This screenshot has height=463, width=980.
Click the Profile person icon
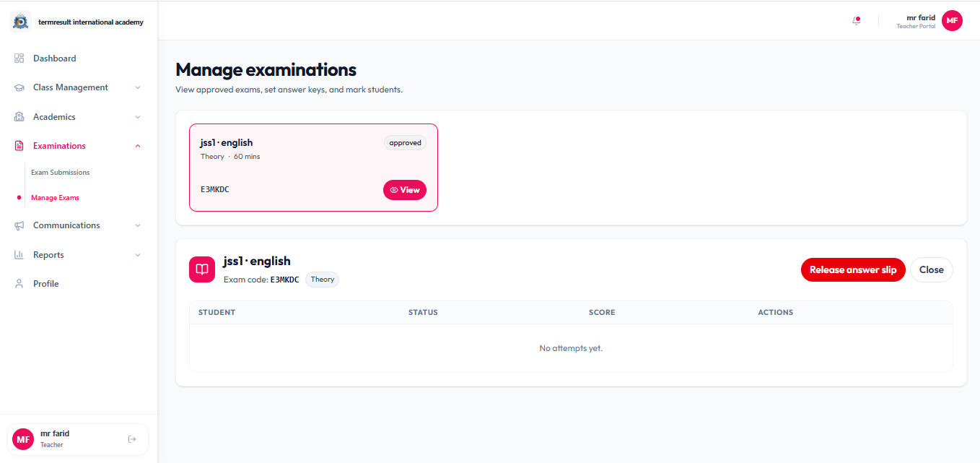click(19, 284)
